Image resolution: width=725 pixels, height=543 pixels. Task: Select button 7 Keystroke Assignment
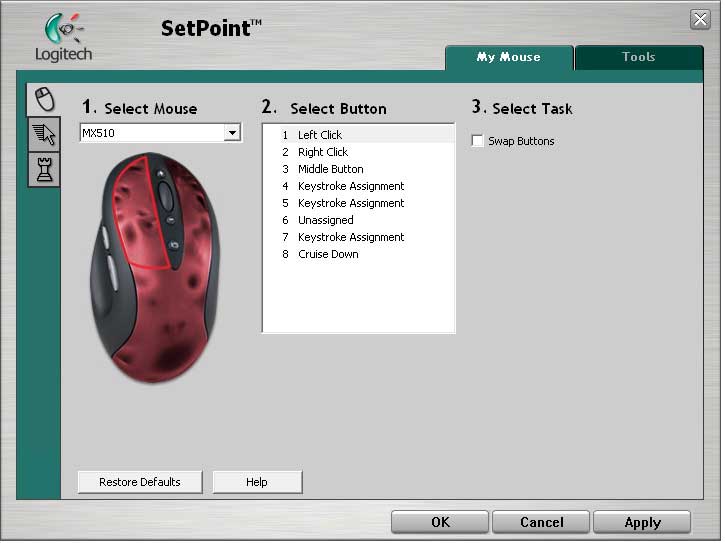(359, 237)
